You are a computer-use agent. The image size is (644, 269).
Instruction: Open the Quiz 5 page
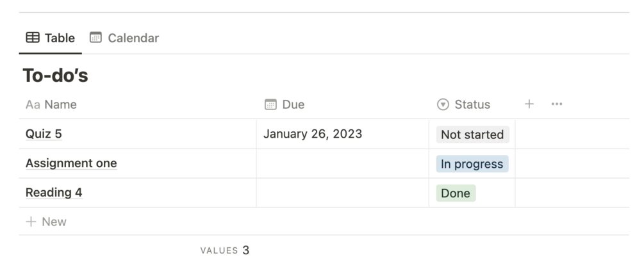click(x=44, y=134)
